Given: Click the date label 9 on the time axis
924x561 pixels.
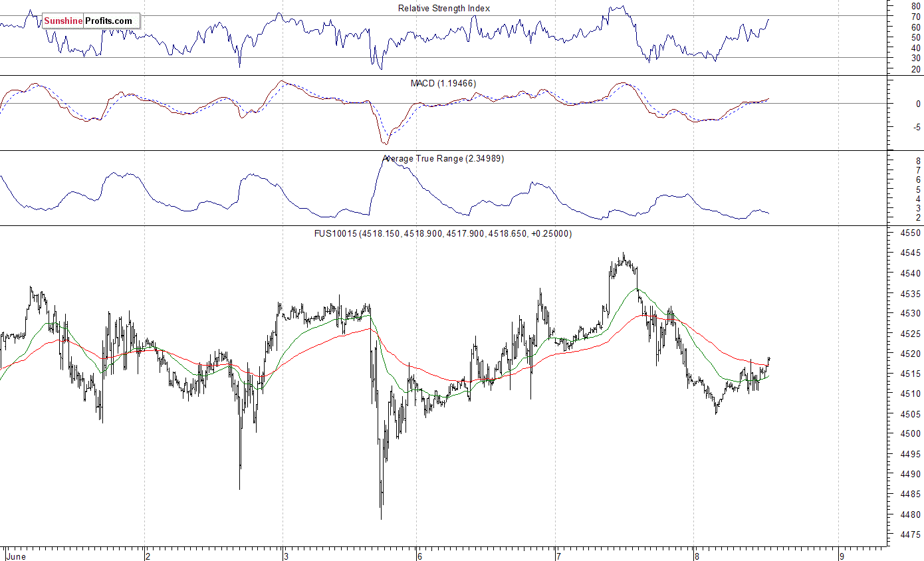Looking at the screenshot, I should tap(842, 556).
